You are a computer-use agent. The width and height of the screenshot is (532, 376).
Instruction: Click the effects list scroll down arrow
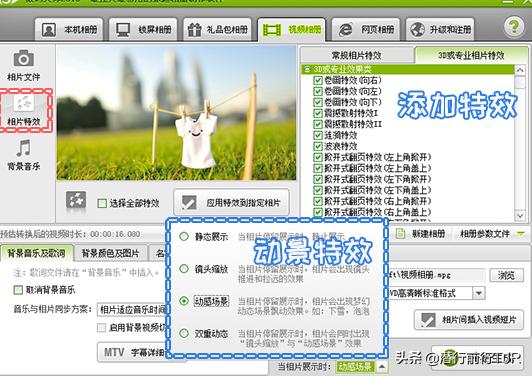pyautogui.click(x=520, y=215)
